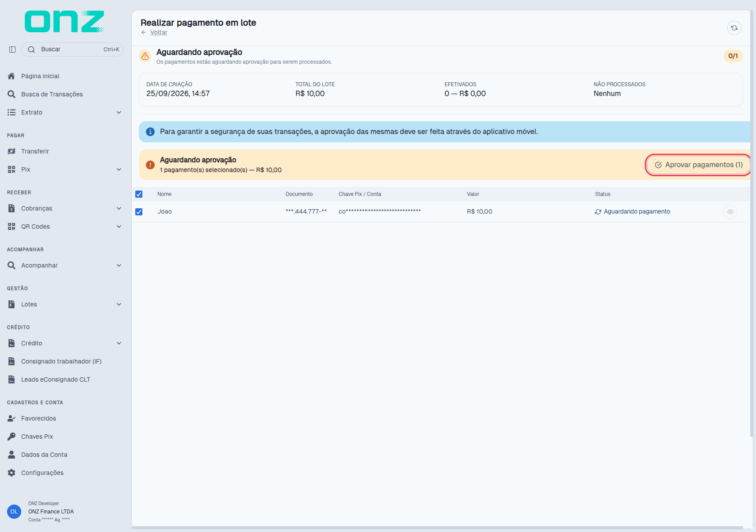The width and height of the screenshot is (756, 532).
Task: Click the ONZ logo
Action: pos(65,22)
